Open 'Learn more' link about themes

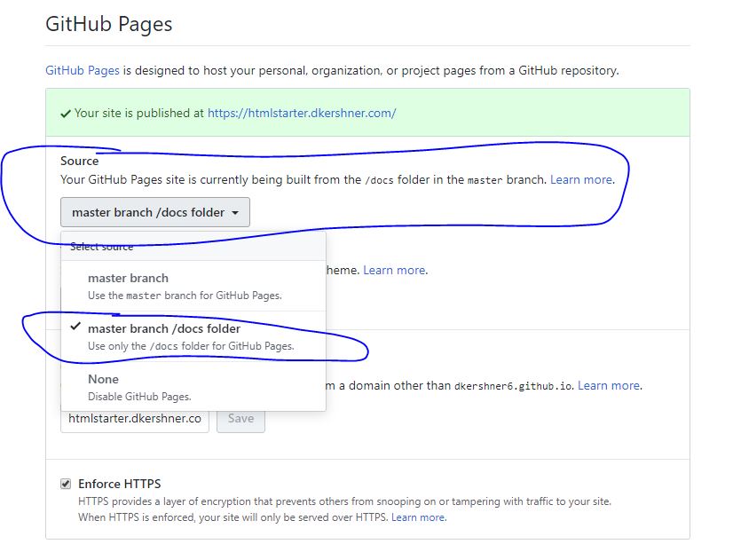click(x=395, y=270)
